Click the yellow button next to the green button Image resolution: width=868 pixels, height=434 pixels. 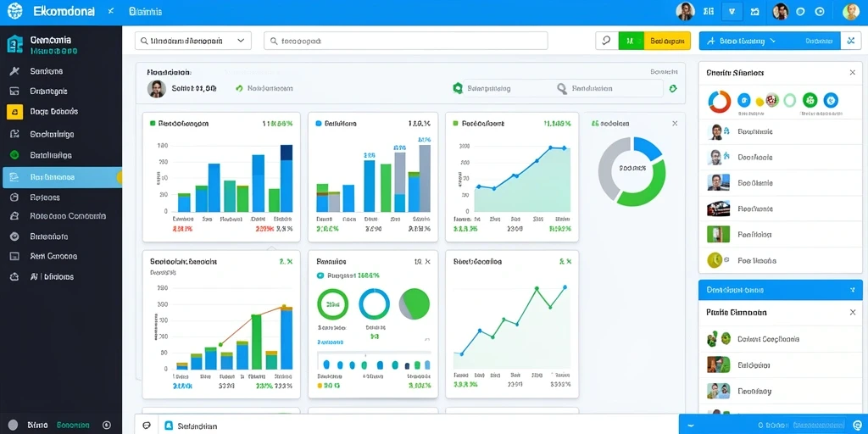pos(667,41)
